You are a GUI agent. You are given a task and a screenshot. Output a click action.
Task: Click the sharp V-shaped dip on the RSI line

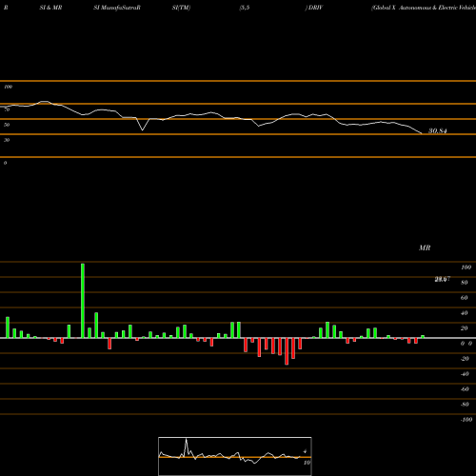click(x=142, y=129)
